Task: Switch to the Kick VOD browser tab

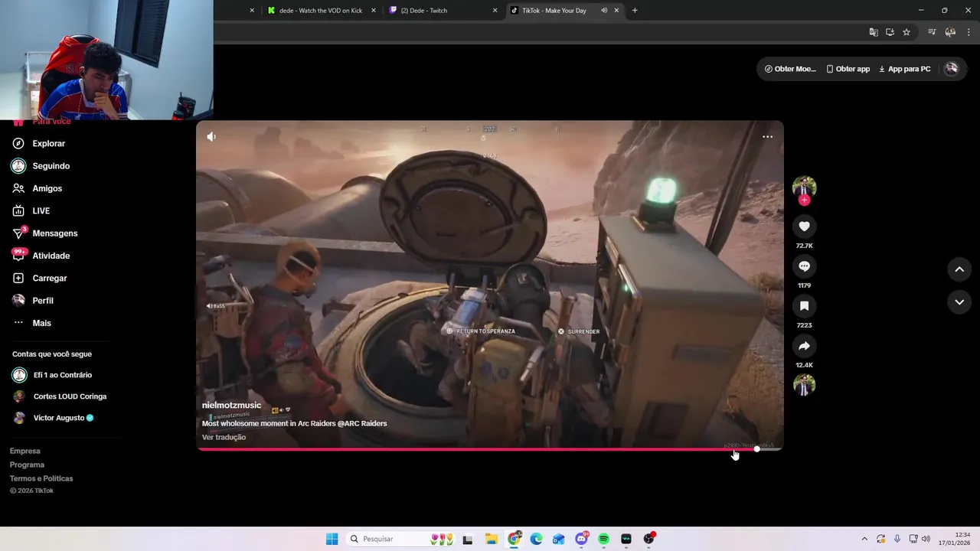Action: [322, 11]
